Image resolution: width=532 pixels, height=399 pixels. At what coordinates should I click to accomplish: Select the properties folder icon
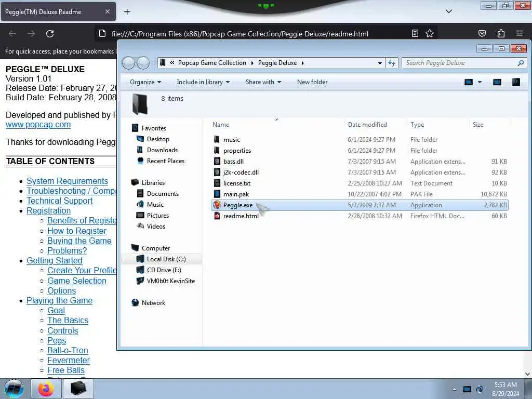pyautogui.click(x=217, y=150)
